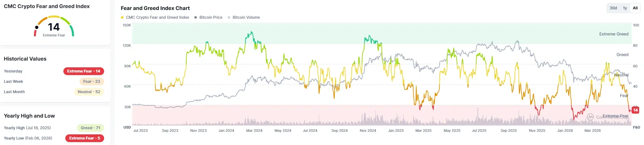
Task: Click the light gray Bitcoin Volume legend dot
Action: 229,17
